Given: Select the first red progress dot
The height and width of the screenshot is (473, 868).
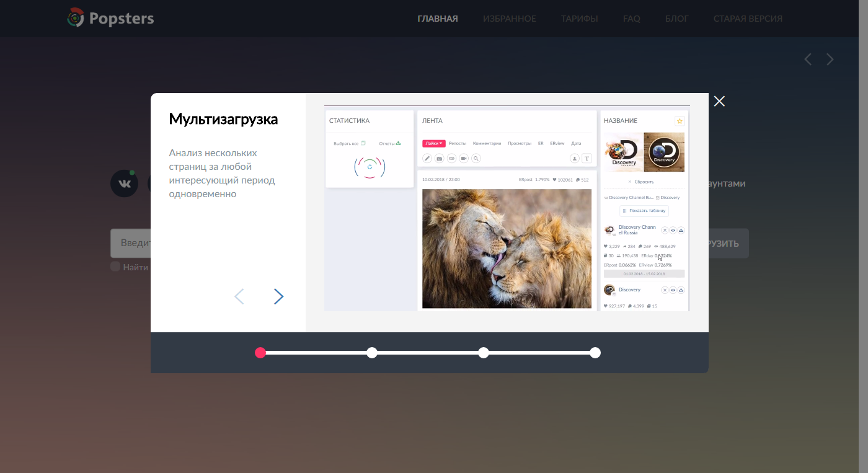Looking at the screenshot, I should point(260,353).
